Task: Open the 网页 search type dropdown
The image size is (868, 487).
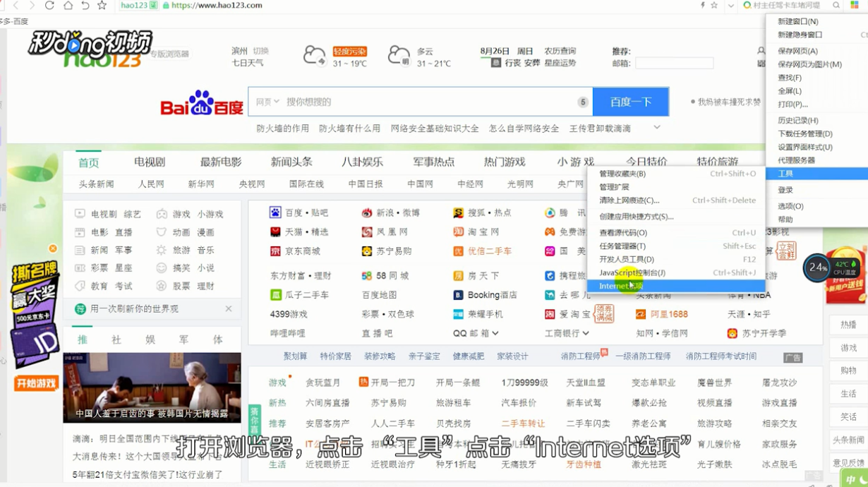Action: 267,102
